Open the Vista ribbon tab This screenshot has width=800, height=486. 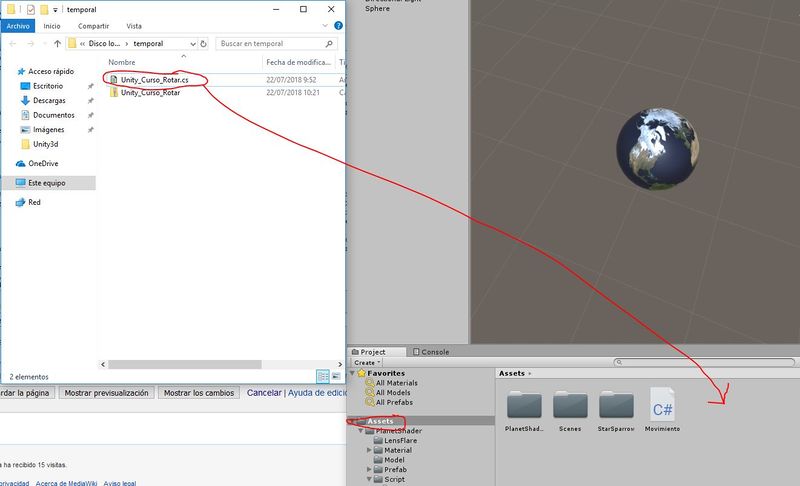point(134,25)
